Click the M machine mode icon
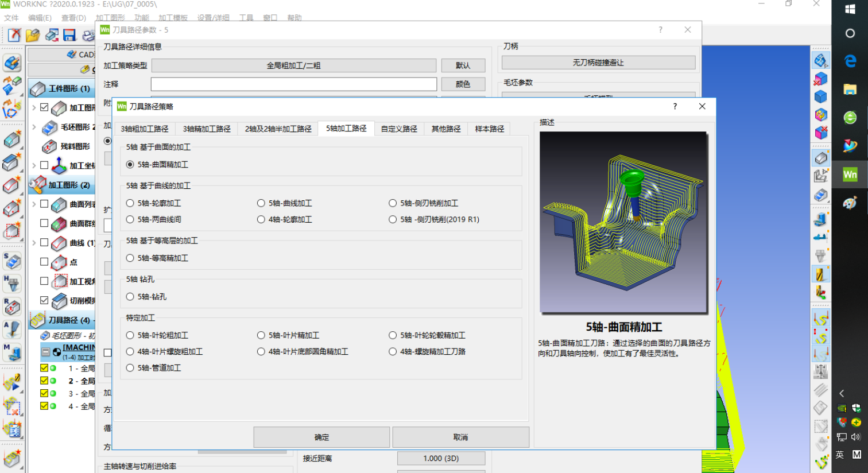Screen dimensions: 868x473 [x=12, y=352]
